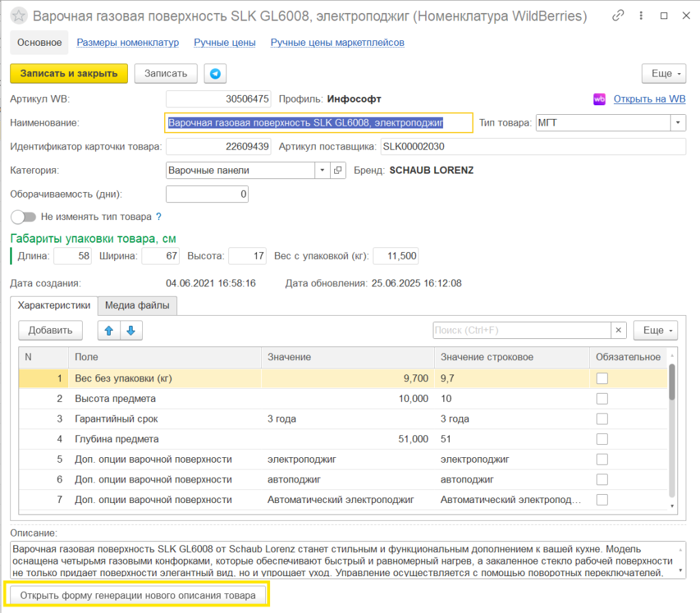Open the kebab menu in title bar
This screenshot has width=700, height=613.
pos(641,16)
